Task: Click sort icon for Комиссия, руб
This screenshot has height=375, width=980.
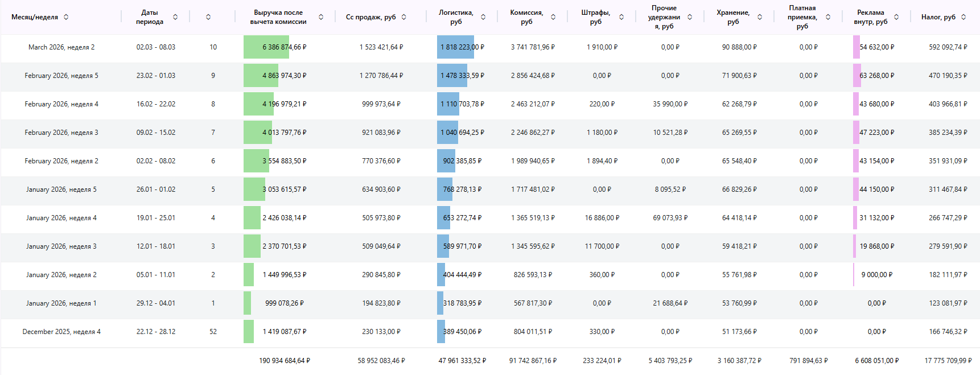Action: (x=553, y=17)
